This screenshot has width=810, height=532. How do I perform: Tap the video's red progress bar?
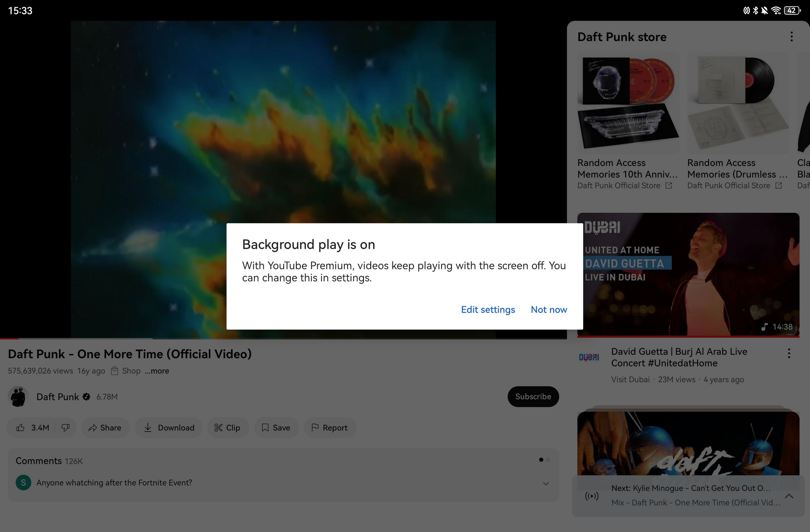pyautogui.click(x=9, y=338)
